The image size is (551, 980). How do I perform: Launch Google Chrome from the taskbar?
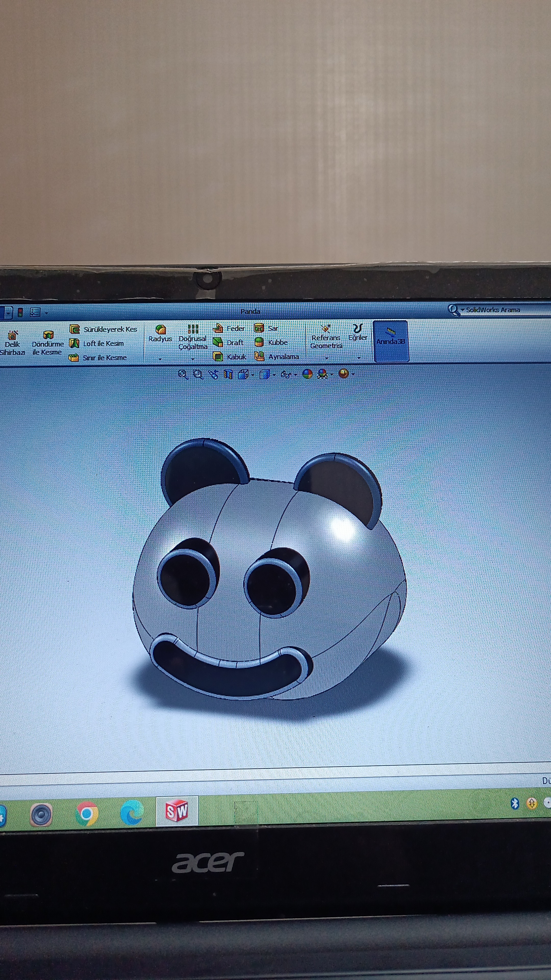click(87, 814)
